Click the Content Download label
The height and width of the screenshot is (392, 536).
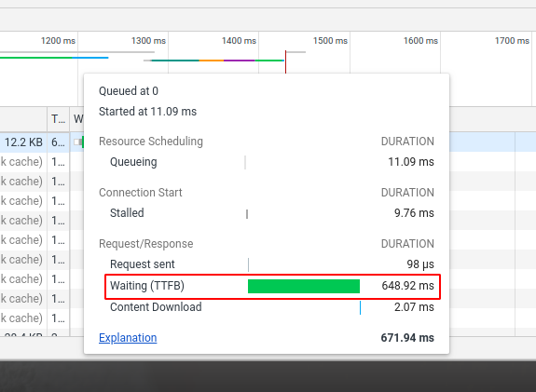pos(156,307)
